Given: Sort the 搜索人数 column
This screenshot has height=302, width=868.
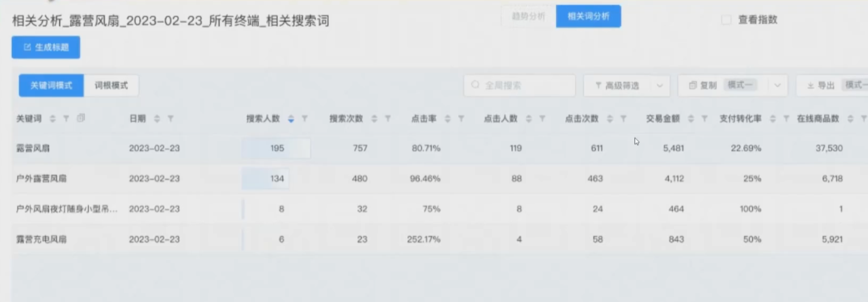Looking at the screenshot, I should pyautogui.click(x=292, y=118).
